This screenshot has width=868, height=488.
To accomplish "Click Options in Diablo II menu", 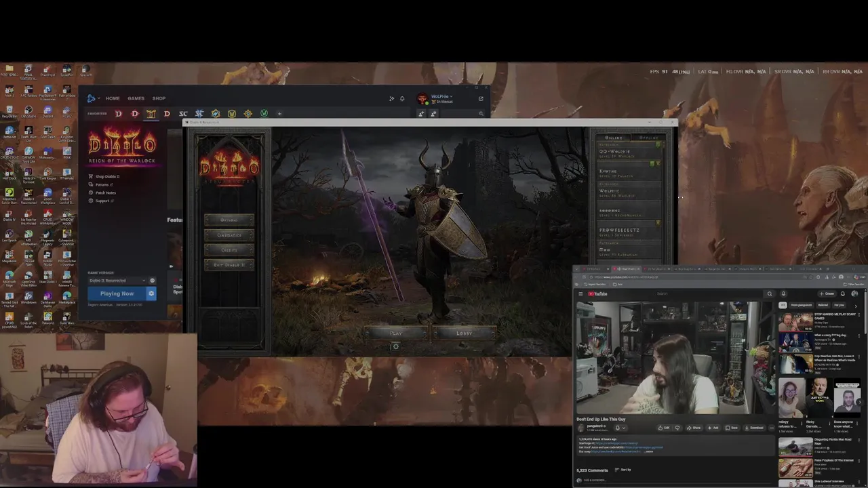I will (229, 220).
